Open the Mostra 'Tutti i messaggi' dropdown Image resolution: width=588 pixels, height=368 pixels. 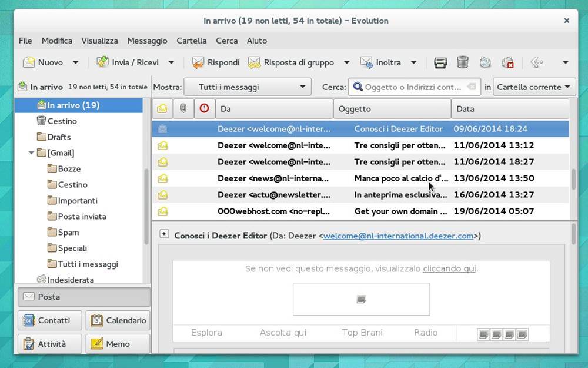[247, 87]
